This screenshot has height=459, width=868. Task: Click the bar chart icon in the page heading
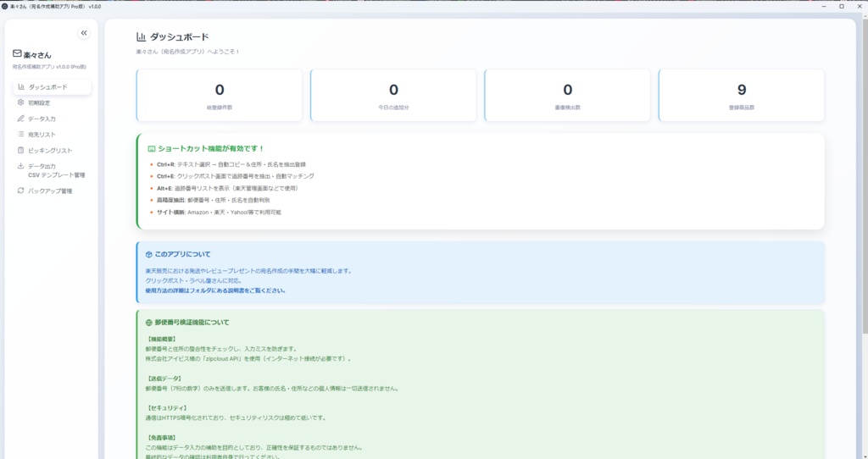(142, 37)
